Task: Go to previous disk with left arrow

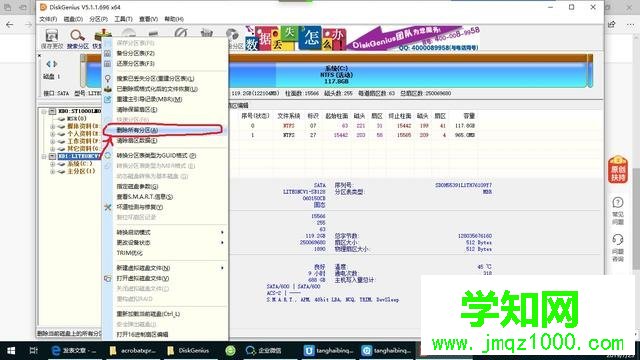Action: click(49, 64)
